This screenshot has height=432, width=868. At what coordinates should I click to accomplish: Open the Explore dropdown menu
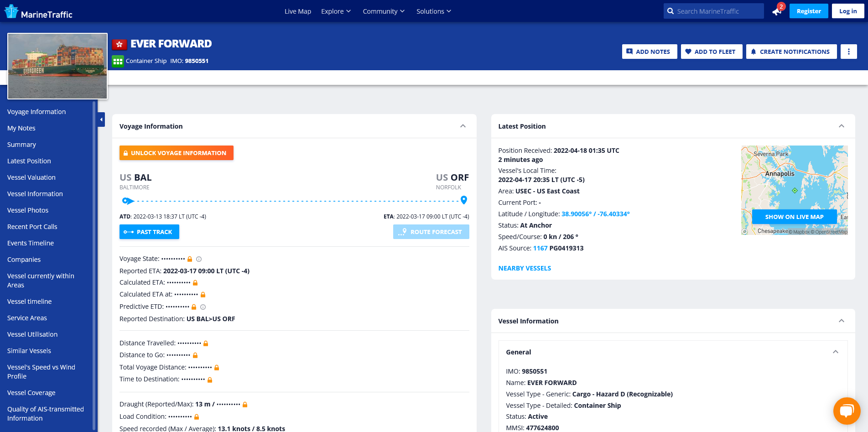[336, 11]
